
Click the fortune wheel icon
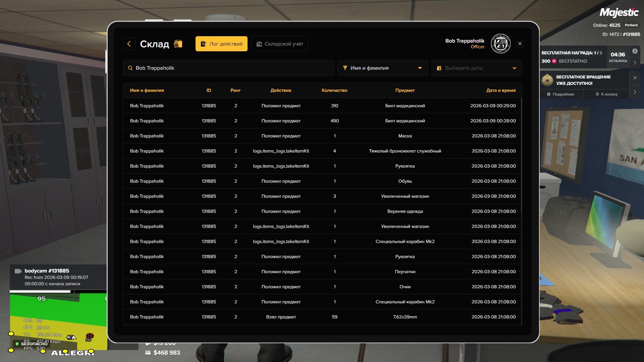point(547,80)
